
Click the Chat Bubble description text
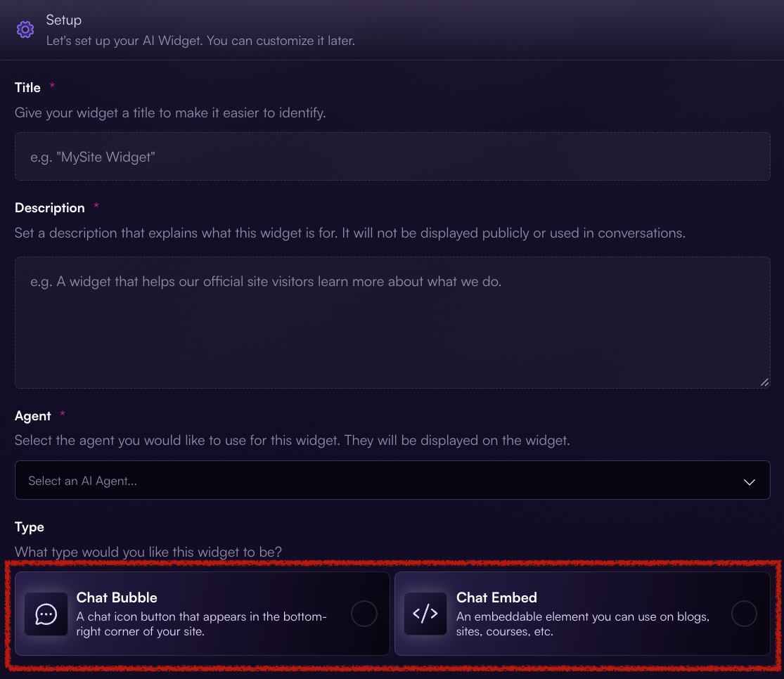202,624
